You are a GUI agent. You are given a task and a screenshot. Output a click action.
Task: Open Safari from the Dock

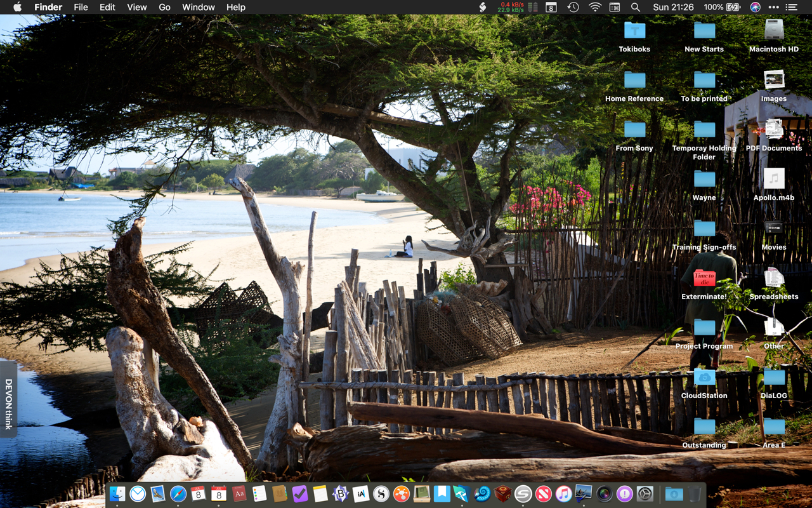click(x=178, y=493)
